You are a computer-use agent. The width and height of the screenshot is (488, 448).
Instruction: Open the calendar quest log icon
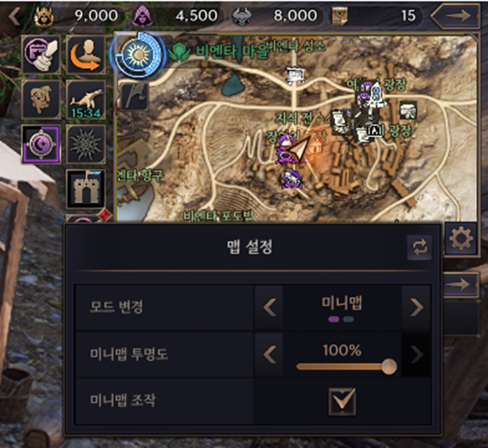[41, 55]
